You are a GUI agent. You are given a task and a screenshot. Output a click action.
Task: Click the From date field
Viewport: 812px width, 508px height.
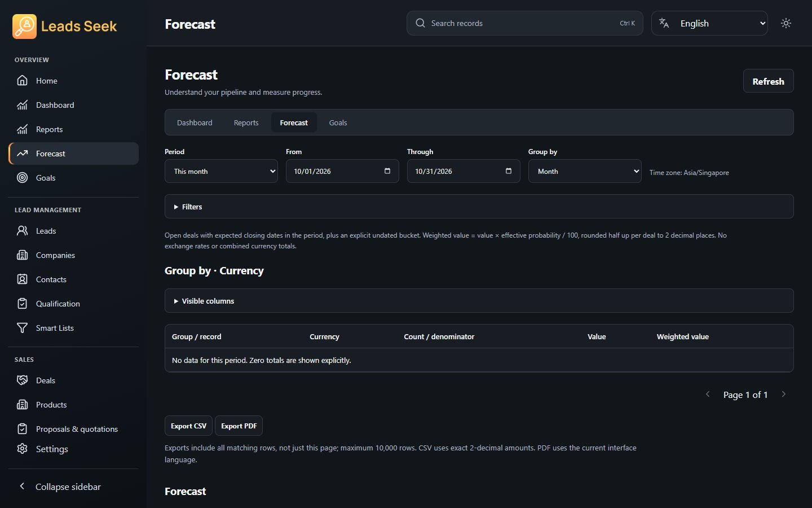point(342,171)
